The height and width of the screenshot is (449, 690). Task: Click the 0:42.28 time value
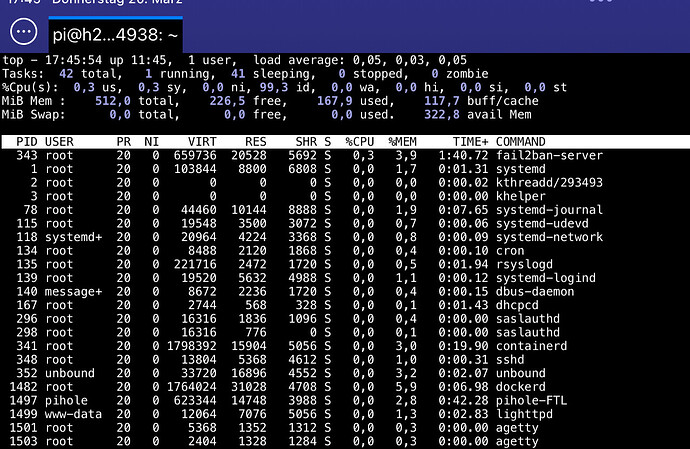click(463, 401)
